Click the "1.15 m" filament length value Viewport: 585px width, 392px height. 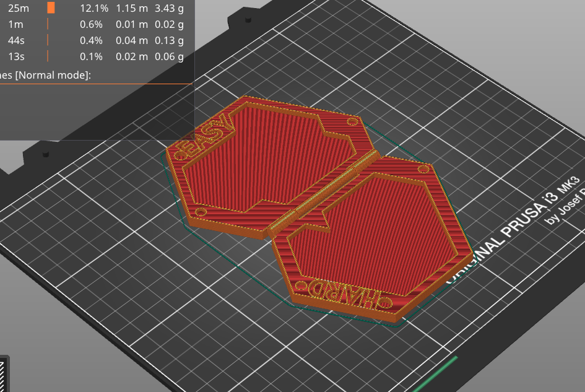[x=132, y=8]
